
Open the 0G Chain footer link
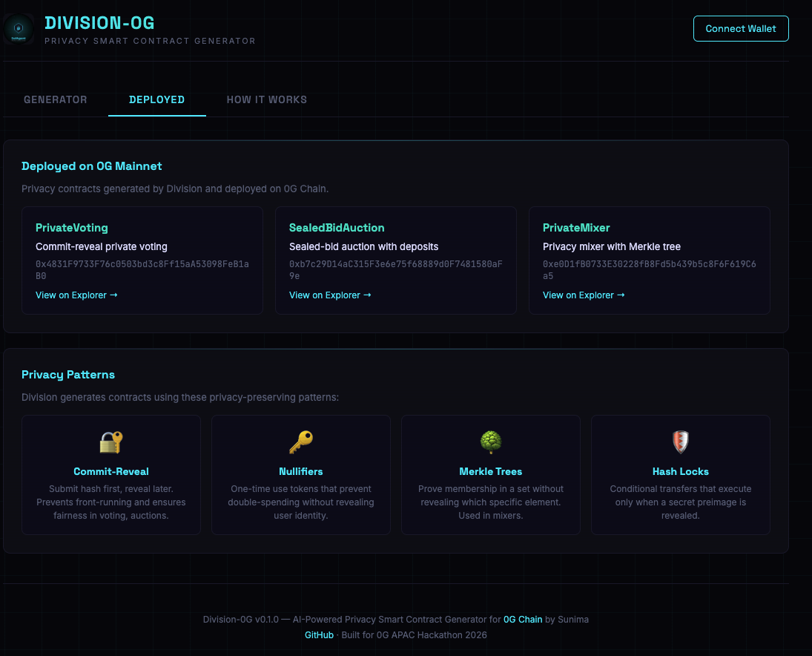(x=523, y=619)
